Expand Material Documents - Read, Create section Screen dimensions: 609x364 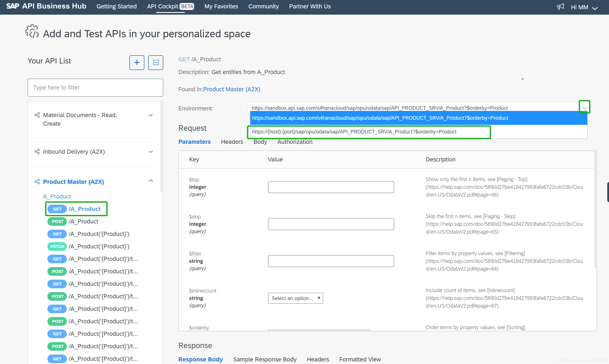click(151, 115)
